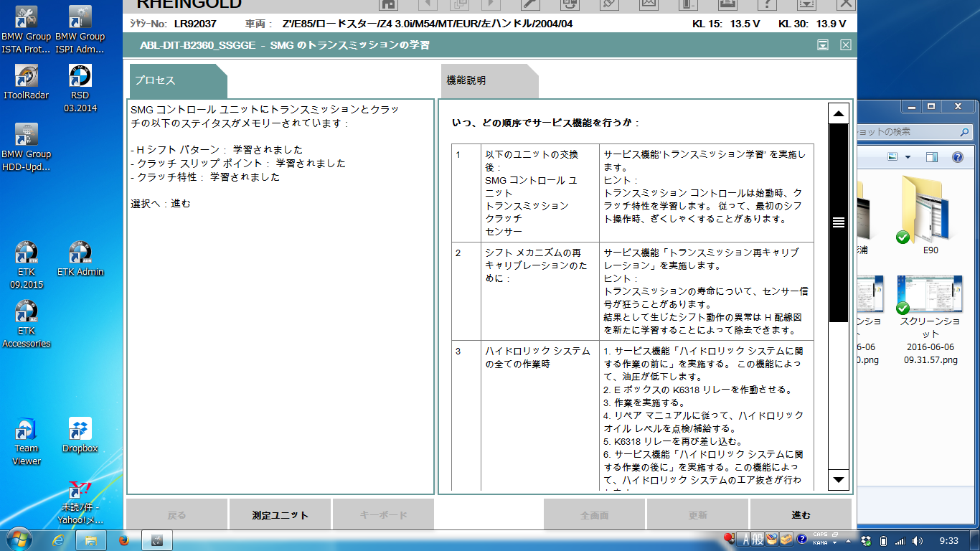Click the 更新 button
Viewport: 980px width, 551px height.
click(697, 515)
